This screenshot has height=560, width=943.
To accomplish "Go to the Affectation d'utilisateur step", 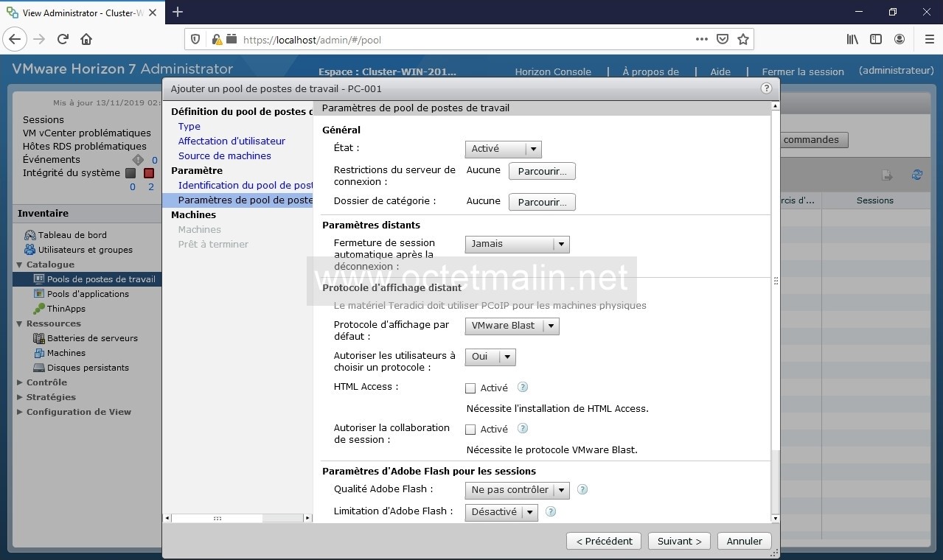I will pos(232,141).
